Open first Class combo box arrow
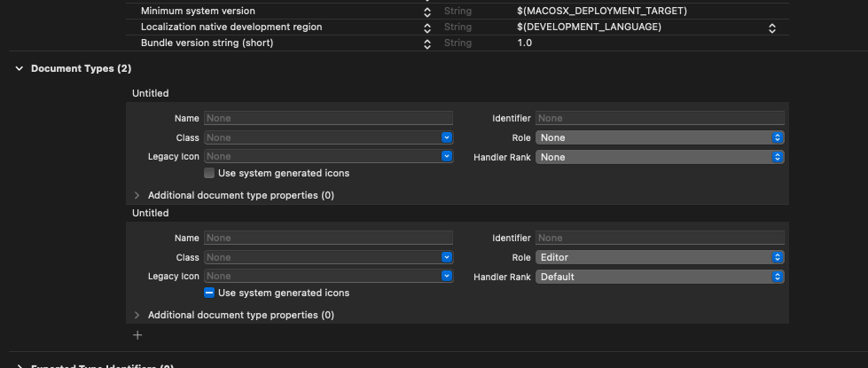 click(447, 137)
